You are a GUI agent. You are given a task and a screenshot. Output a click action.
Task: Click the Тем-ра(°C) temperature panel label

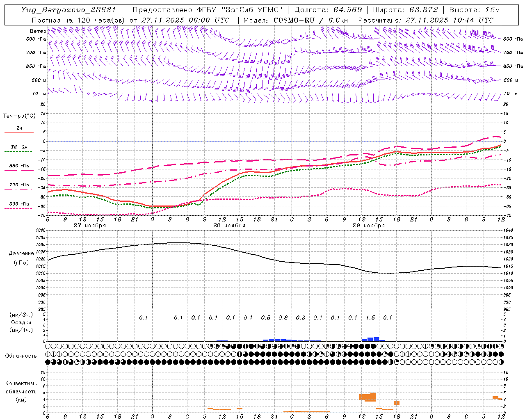[19, 116]
